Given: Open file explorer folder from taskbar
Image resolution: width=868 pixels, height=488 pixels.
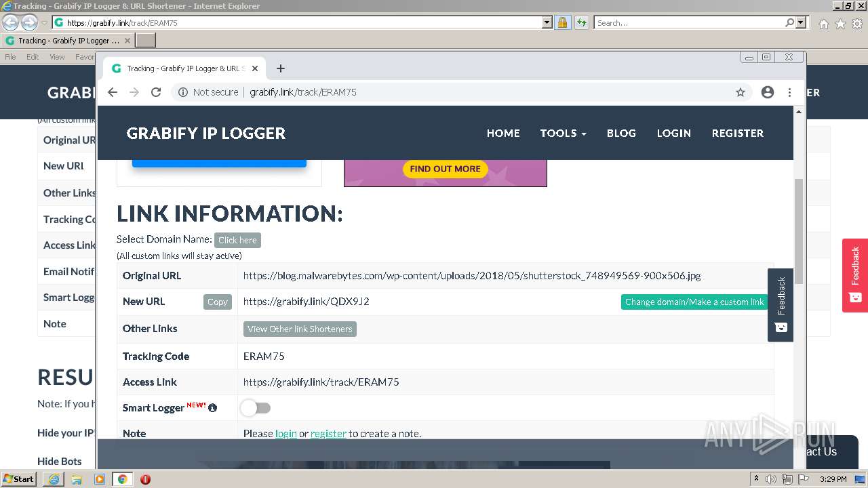Looking at the screenshot, I should [77, 479].
